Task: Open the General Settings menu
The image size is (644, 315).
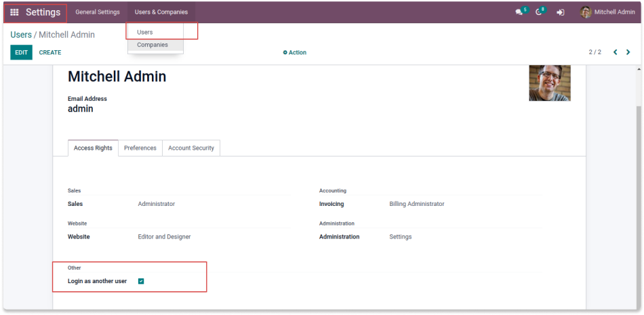Action: click(97, 12)
